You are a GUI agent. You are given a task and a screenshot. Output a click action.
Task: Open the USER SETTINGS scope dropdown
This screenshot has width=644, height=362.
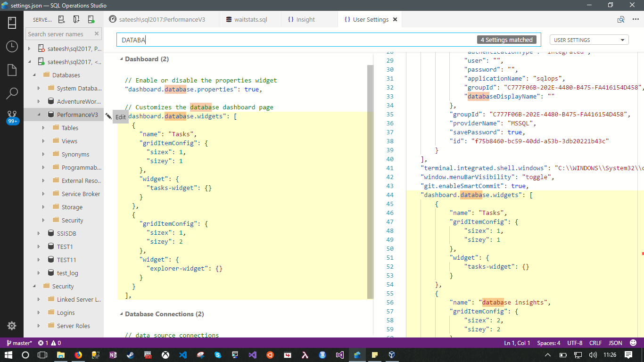589,40
